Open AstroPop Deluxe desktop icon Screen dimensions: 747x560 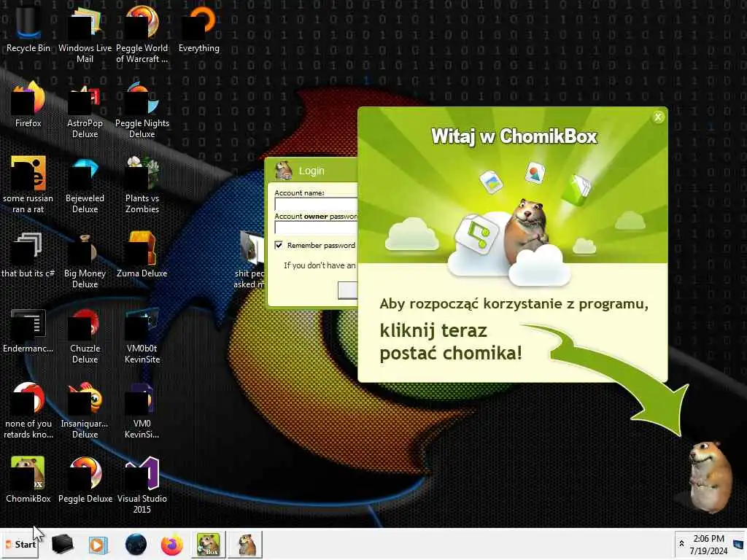tap(85, 109)
